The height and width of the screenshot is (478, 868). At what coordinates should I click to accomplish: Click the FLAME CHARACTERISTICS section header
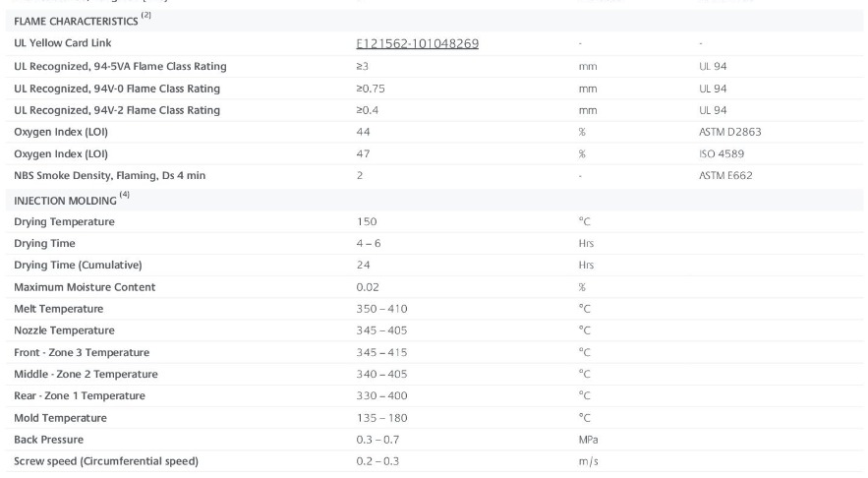click(76, 21)
